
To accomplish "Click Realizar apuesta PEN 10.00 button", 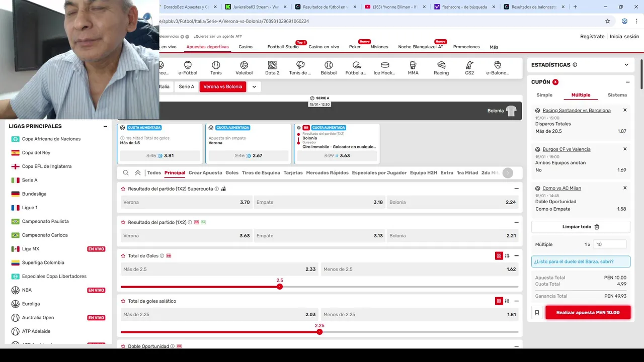I will coord(588,312).
